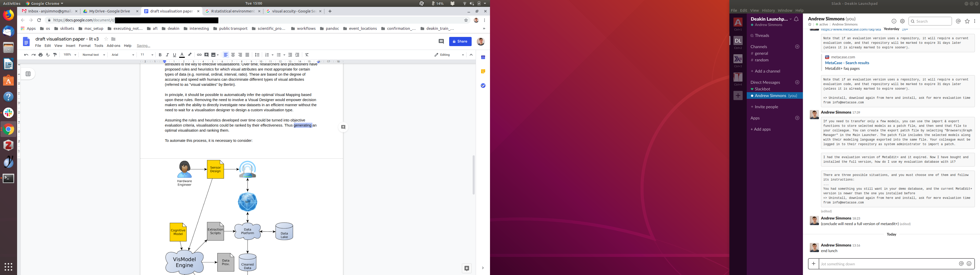Click Slack mentions and reactions @ icon
The height and width of the screenshot is (275, 980).
pyautogui.click(x=958, y=21)
